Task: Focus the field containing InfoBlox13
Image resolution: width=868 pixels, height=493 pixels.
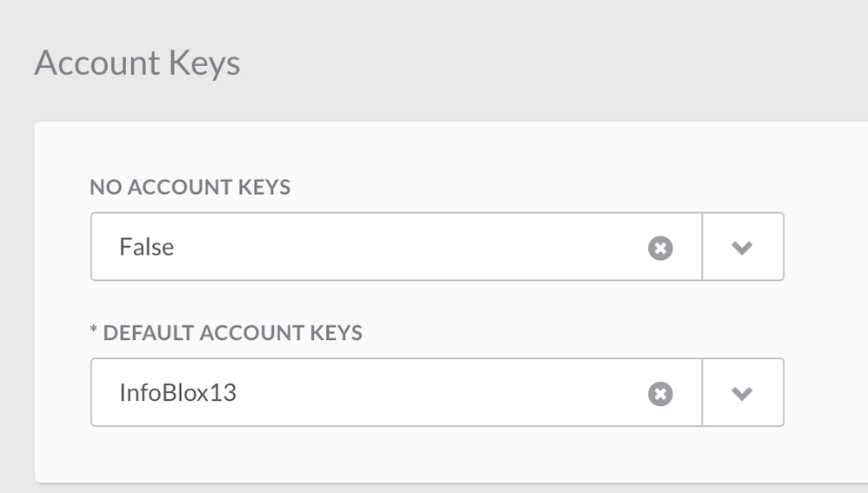Action: point(397,392)
